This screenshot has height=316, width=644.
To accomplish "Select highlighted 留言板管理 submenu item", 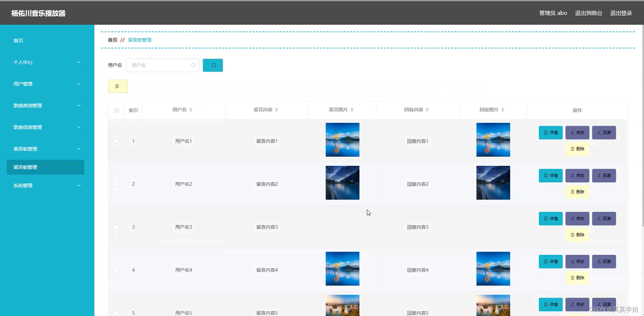I will click(45, 167).
